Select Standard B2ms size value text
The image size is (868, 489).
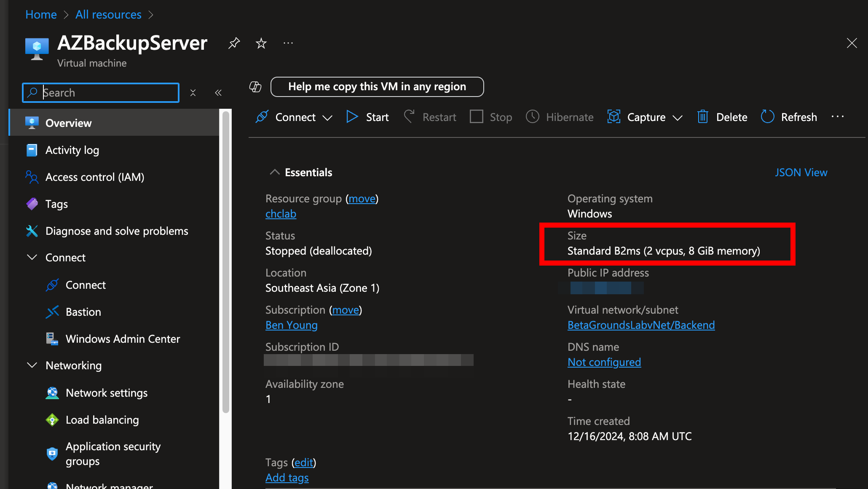[x=664, y=251]
